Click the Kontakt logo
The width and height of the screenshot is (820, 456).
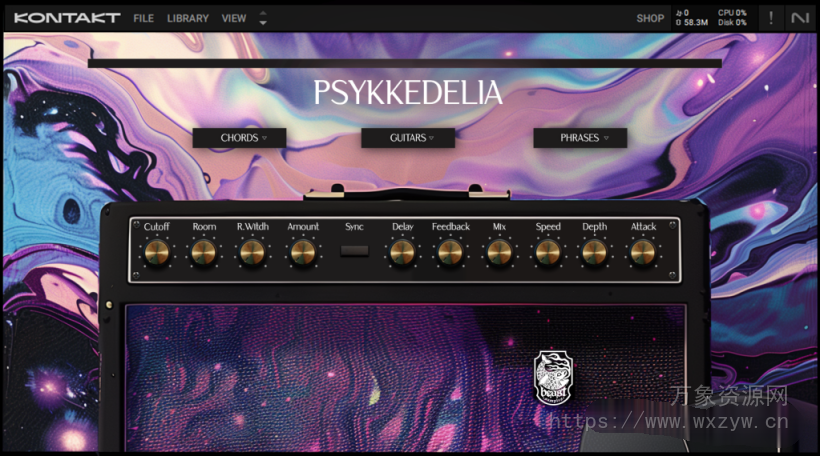point(67,18)
